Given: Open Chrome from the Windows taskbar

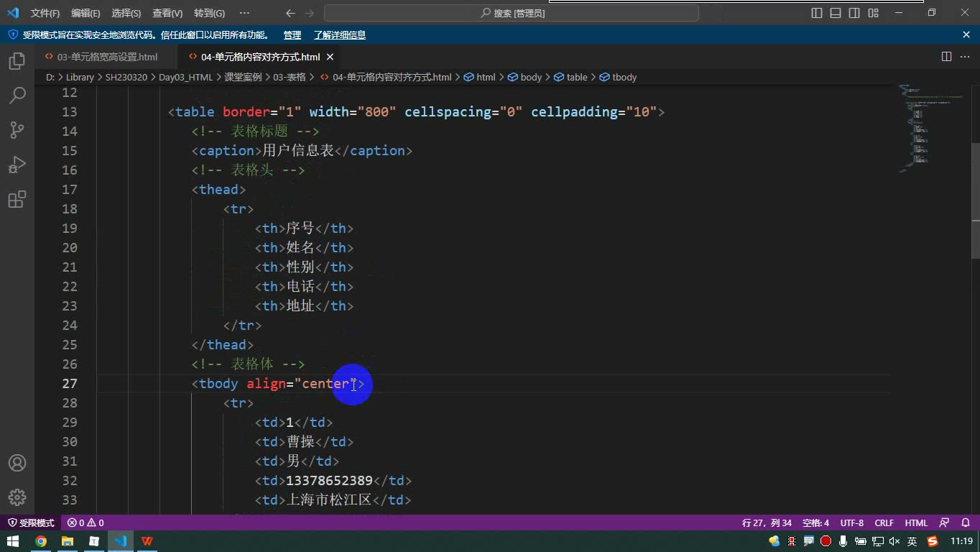Looking at the screenshot, I should point(41,541).
